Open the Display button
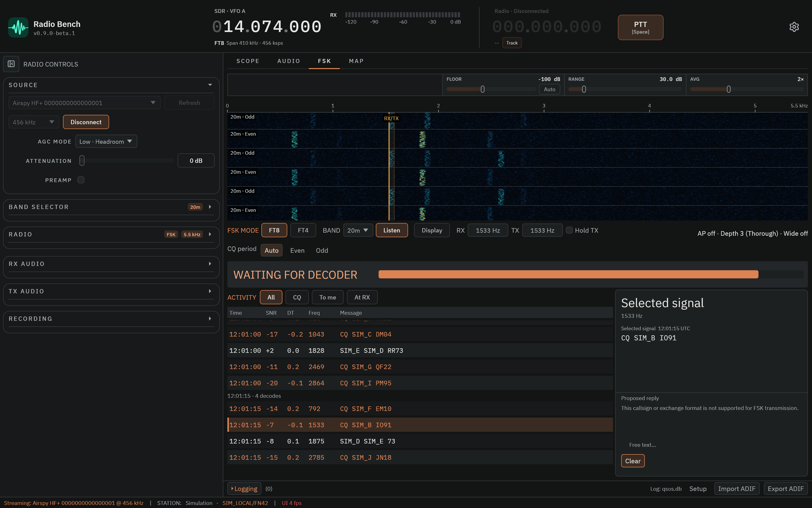Screen dimensions: 812x508 pyautogui.click(x=432, y=230)
